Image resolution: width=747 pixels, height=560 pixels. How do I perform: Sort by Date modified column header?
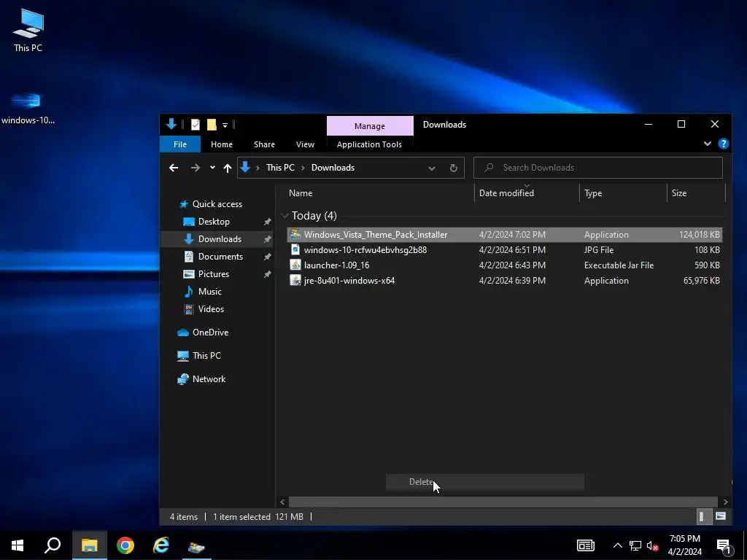point(527,192)
